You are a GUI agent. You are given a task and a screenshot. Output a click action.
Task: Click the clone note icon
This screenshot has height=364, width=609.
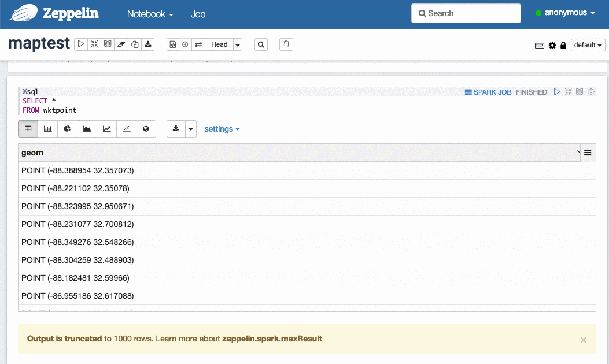click(x=134, y=44)
